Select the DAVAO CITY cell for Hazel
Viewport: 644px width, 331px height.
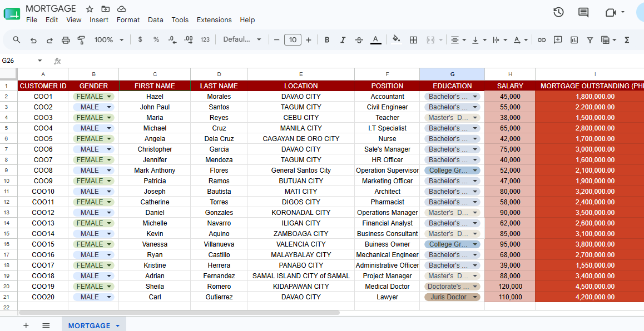[x=301, y=97]
